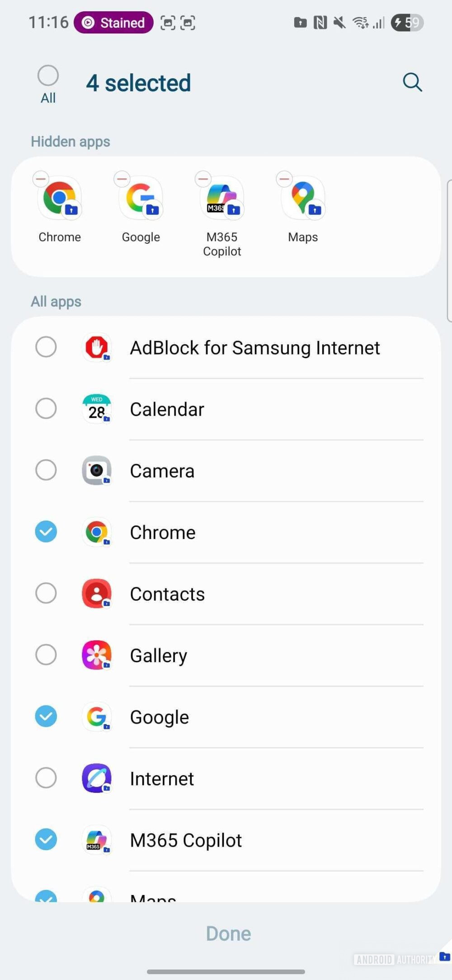Tap the Calendar app icon in list

[97, 409]
